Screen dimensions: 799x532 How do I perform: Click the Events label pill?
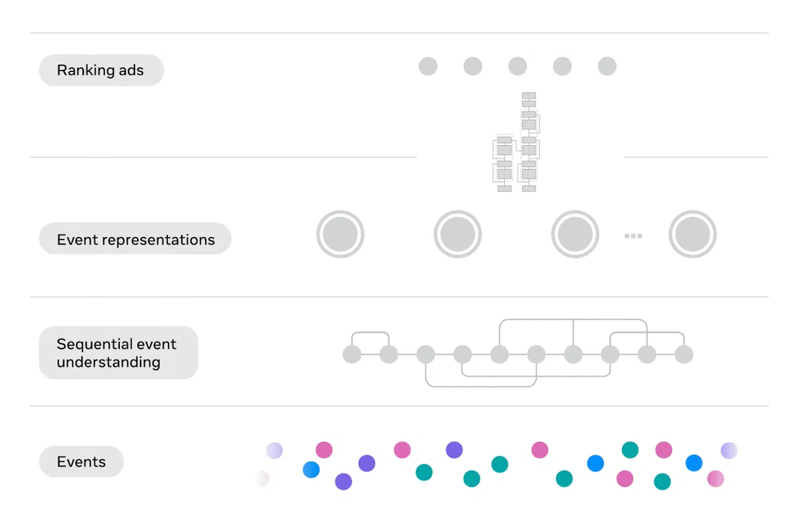click(x=81, y=461)
